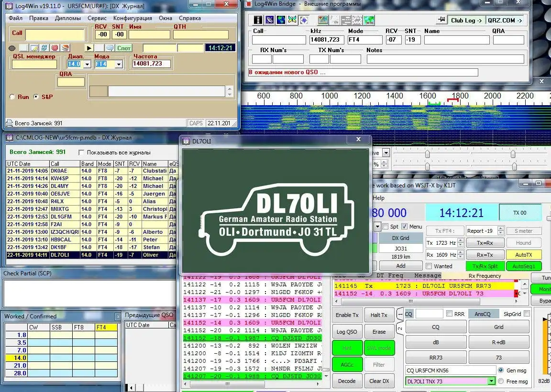Screen dimensions: 551x392
Task: Open the Конфигурация menu
Action: point(132,18)
